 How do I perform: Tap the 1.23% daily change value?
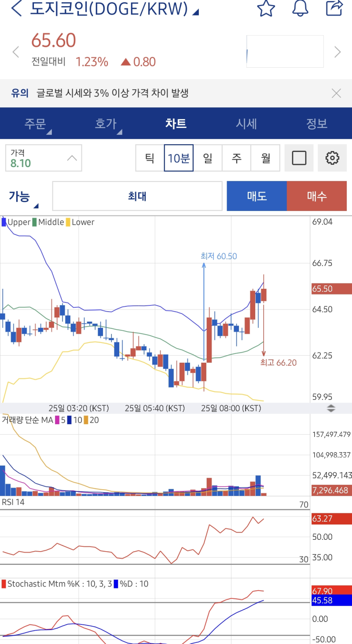(x=92, y=62)
